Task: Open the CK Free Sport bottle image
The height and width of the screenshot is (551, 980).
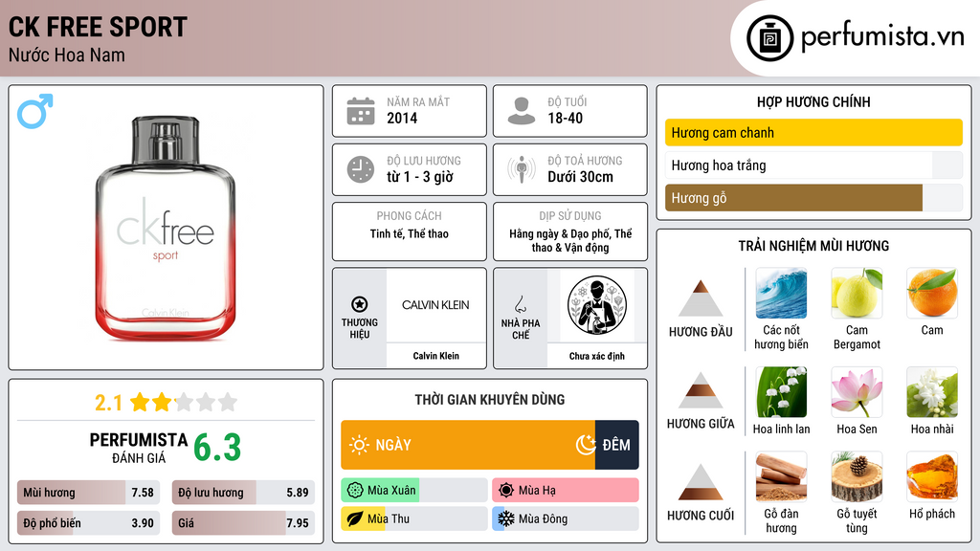Action: click(166, 228)
